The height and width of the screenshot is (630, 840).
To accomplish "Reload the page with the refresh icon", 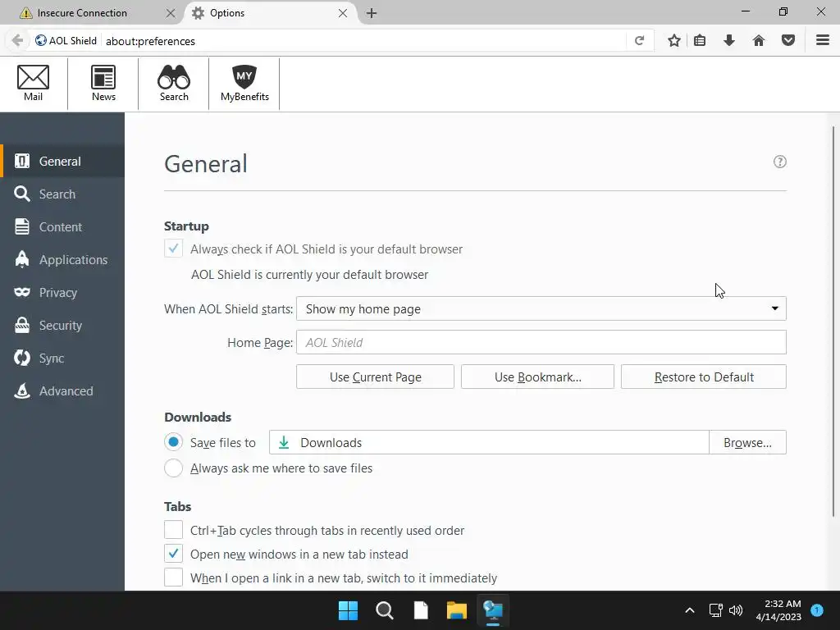I will (639, 41).
